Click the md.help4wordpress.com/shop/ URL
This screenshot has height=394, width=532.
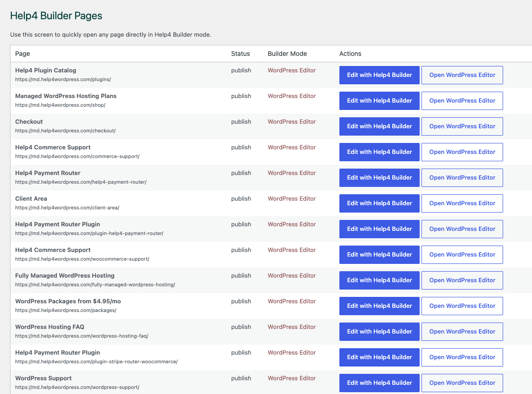coord(60,105)
